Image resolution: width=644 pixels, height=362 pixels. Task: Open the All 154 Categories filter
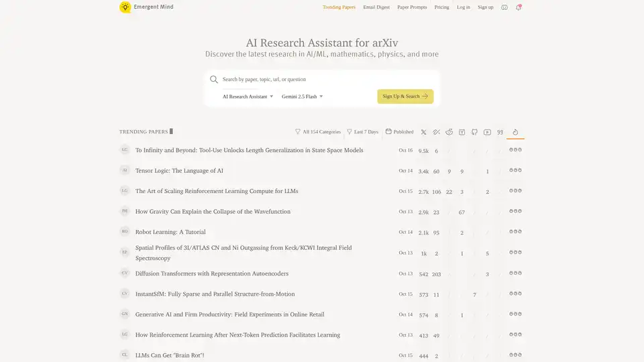coord(318,132)
